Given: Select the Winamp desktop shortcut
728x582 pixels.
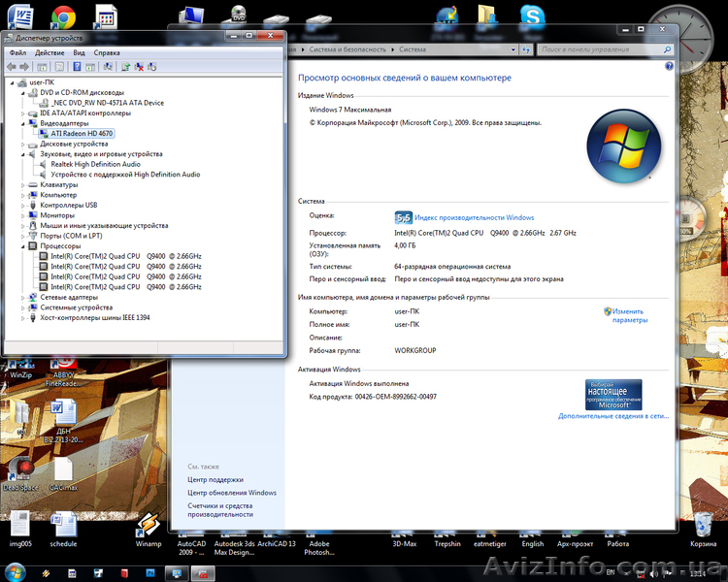Looking at the screenshot, I should coord(149,530).
